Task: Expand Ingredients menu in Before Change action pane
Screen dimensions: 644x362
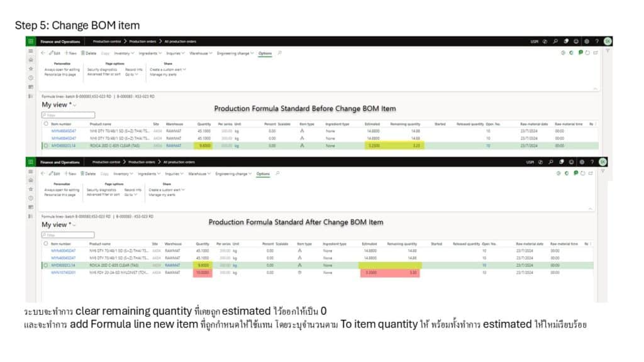Action: tap(150, 53)
